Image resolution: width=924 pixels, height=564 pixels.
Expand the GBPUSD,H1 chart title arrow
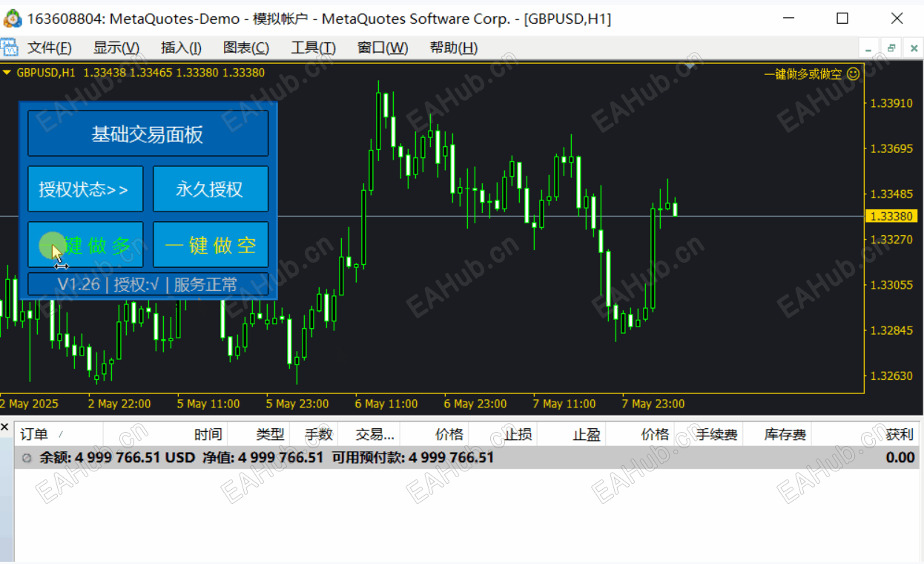[x=7, y=73]
